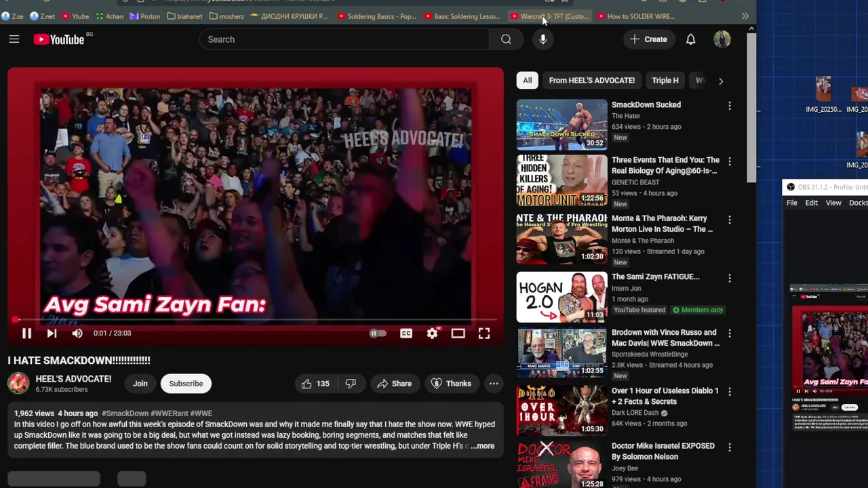Subscribe to HEEL'S ADVOCATE!
The width and height of the screenshot is (868, 488).
click(186, 384)
